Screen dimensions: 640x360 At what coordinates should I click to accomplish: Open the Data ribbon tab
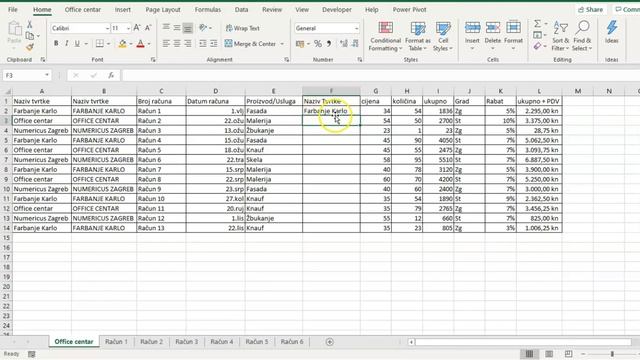coord(241,9)
